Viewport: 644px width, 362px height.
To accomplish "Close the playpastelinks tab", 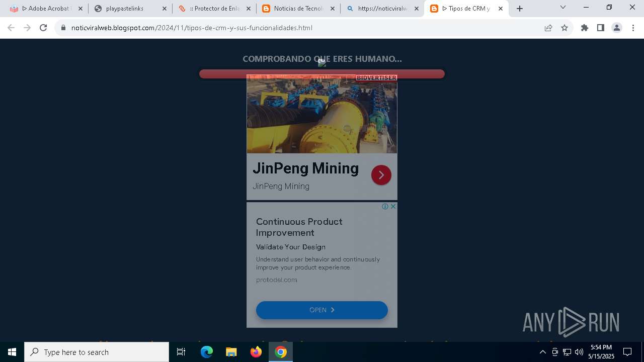I will point(164,9).
